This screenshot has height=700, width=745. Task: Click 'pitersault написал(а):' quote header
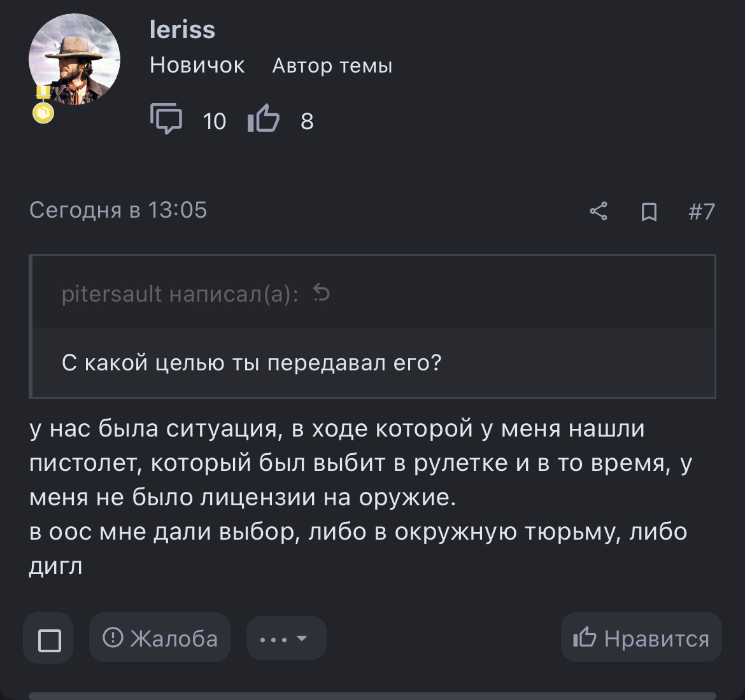click(x=180, y=294)
